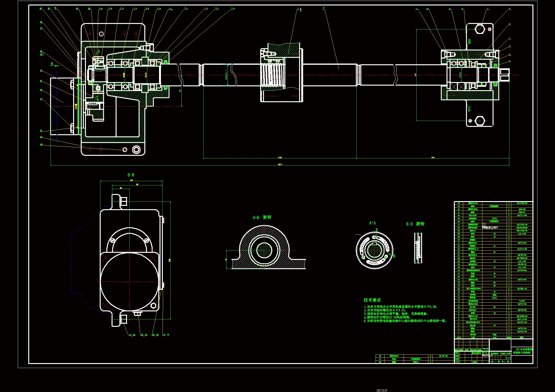Click the large motor circle in B-B view

[129, 282]
